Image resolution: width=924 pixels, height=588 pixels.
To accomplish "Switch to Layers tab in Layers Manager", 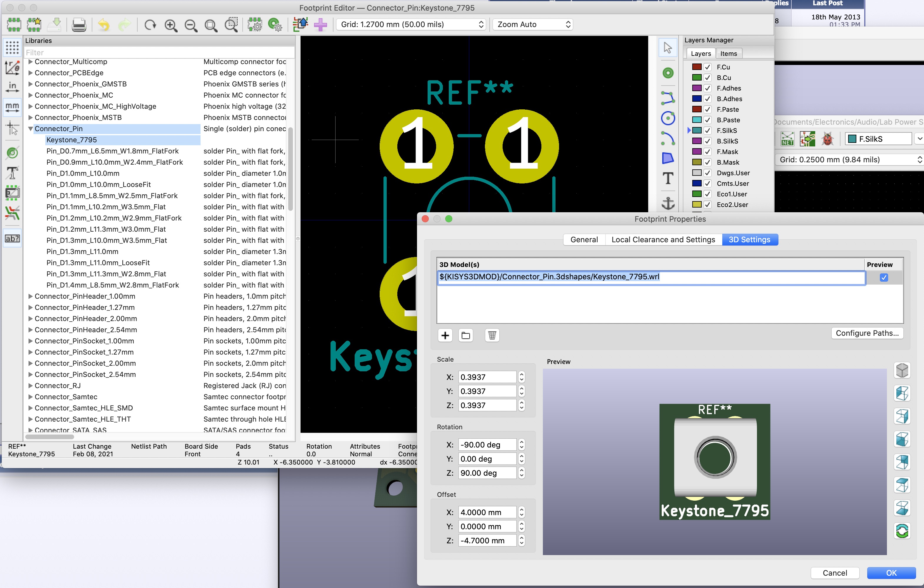I will click(701, 54).
